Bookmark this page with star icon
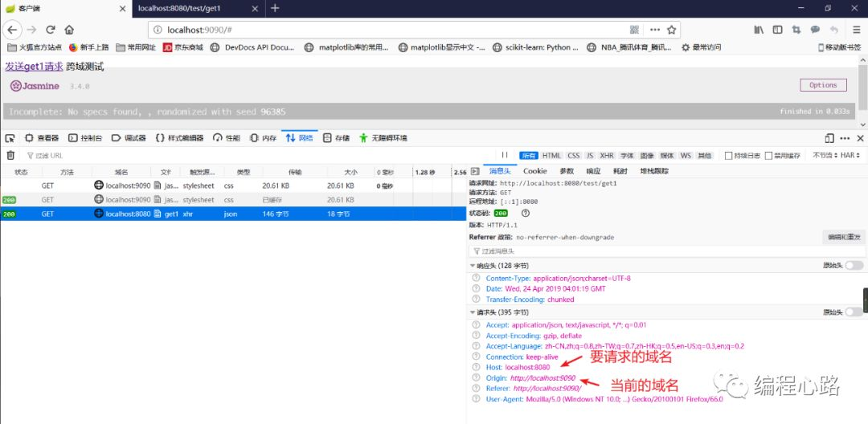Screen dimensions: 868x424 (671, 29)
